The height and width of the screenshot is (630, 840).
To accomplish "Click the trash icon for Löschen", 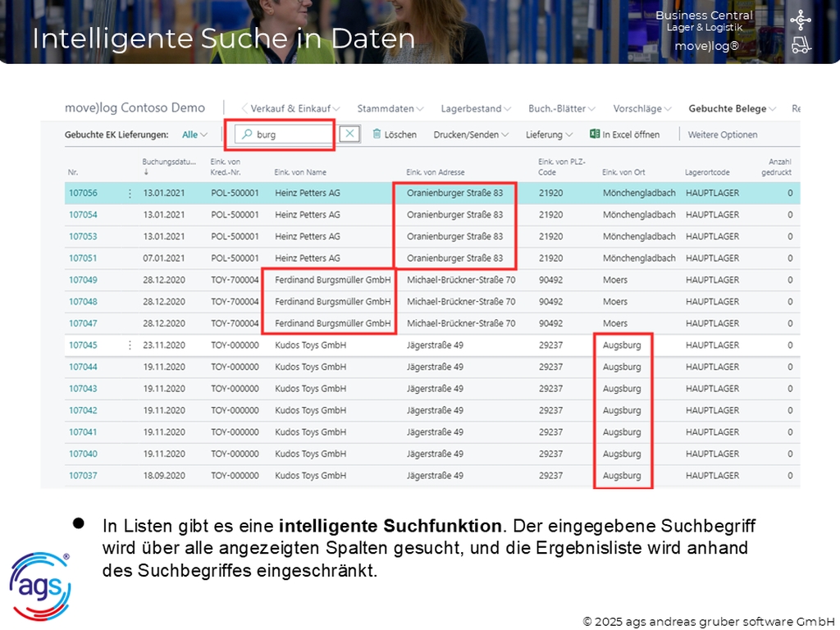I will point(377,134).
